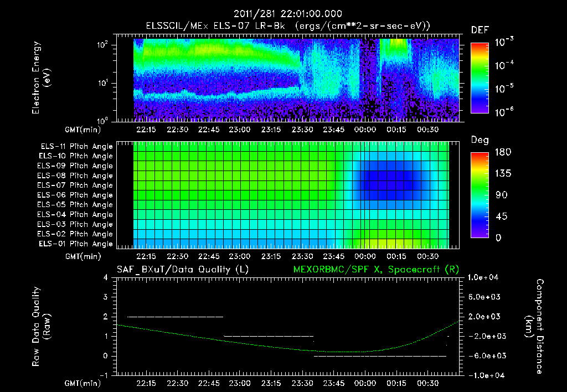Click 22:45 time label of the data quality panel

point(209,383)
